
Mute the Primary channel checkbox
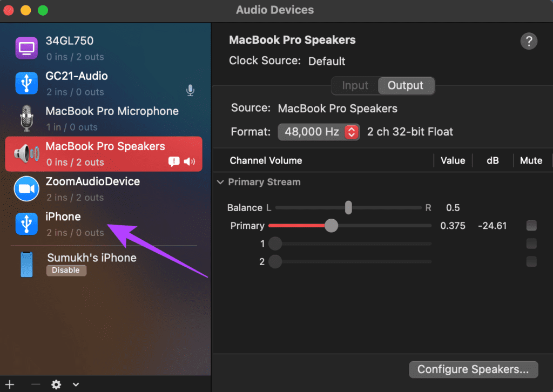(x=531, y=226)
